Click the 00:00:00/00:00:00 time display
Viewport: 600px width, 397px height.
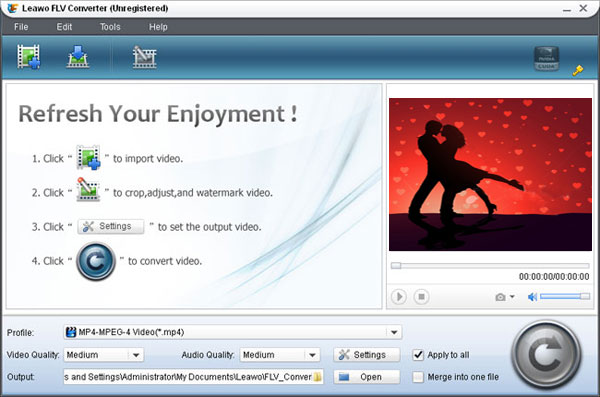(554, 276)
